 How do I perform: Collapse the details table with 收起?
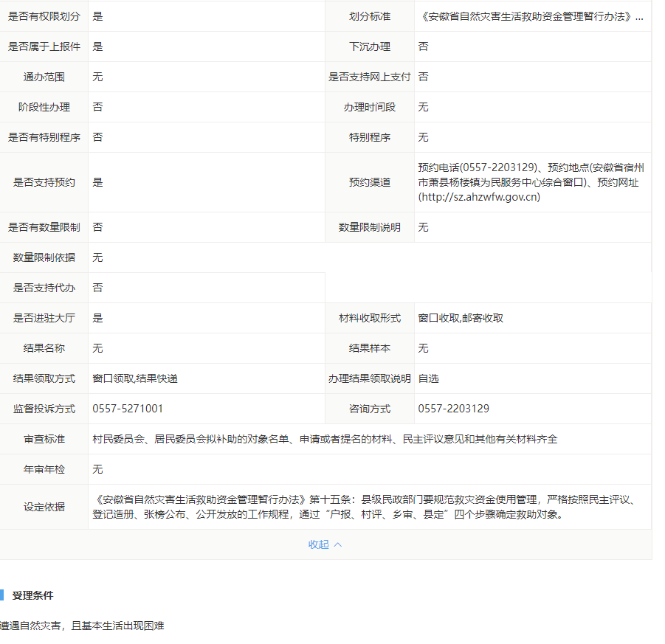click(x=318, y=544)
